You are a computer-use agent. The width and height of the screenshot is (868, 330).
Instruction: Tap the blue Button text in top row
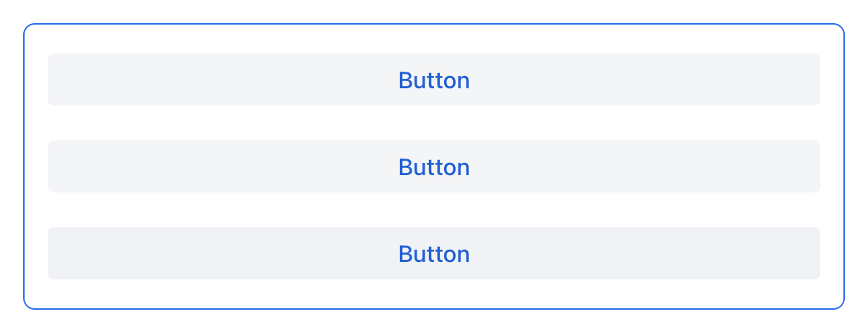pyautogui.click(x=434, y=80)
